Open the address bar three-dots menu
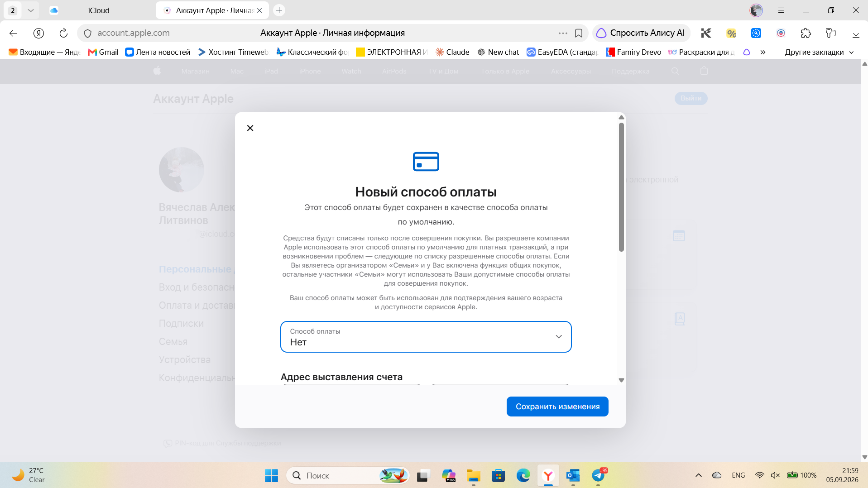 tap(563, 33)
